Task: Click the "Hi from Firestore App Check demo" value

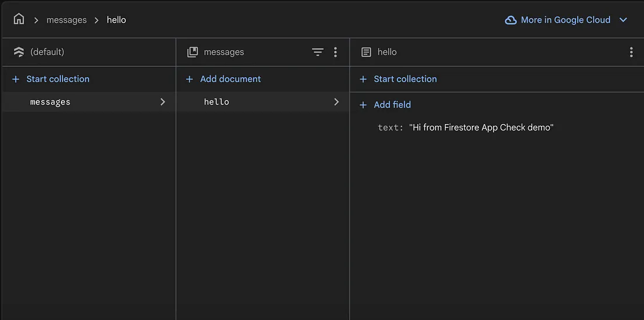Action: click(x=481, y=128)
